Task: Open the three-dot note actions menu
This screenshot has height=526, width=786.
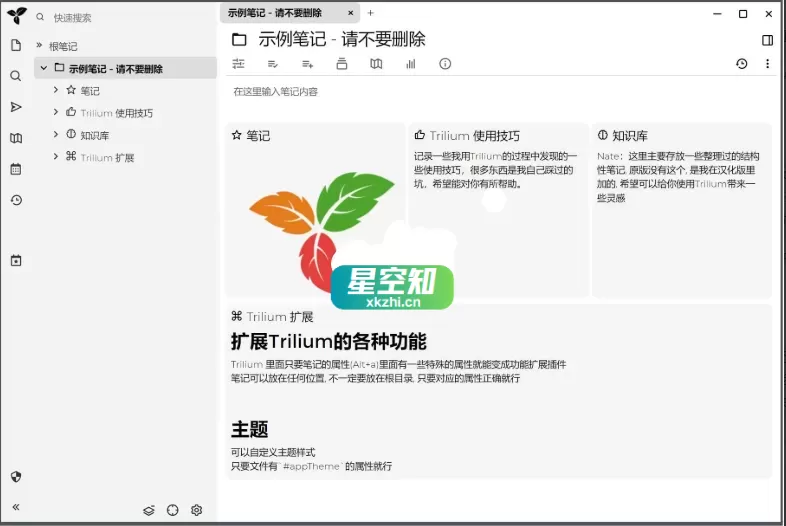Action: click(767, 64)
